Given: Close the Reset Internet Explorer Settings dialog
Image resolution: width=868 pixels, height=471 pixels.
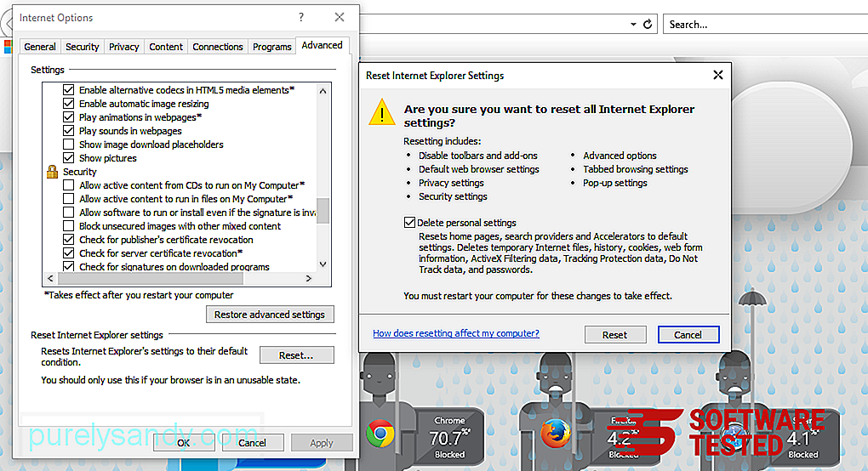Looking at the screenshot, I should tap(718, 75).
